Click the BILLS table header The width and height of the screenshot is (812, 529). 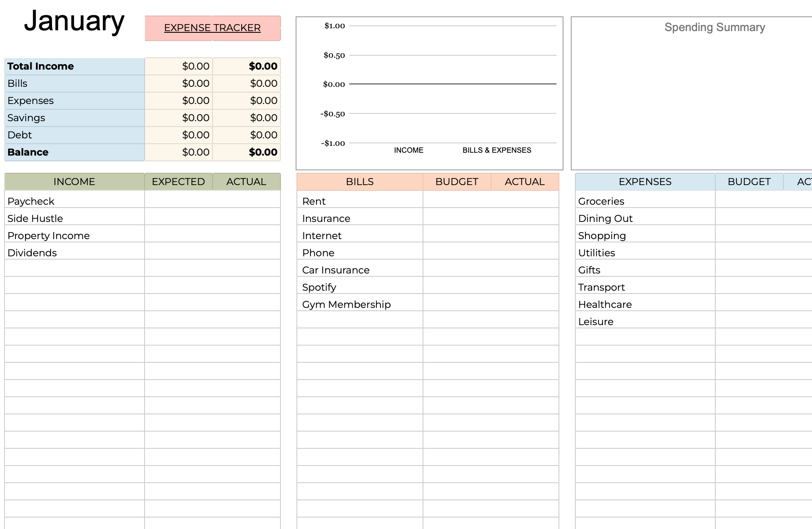(359, 181)
